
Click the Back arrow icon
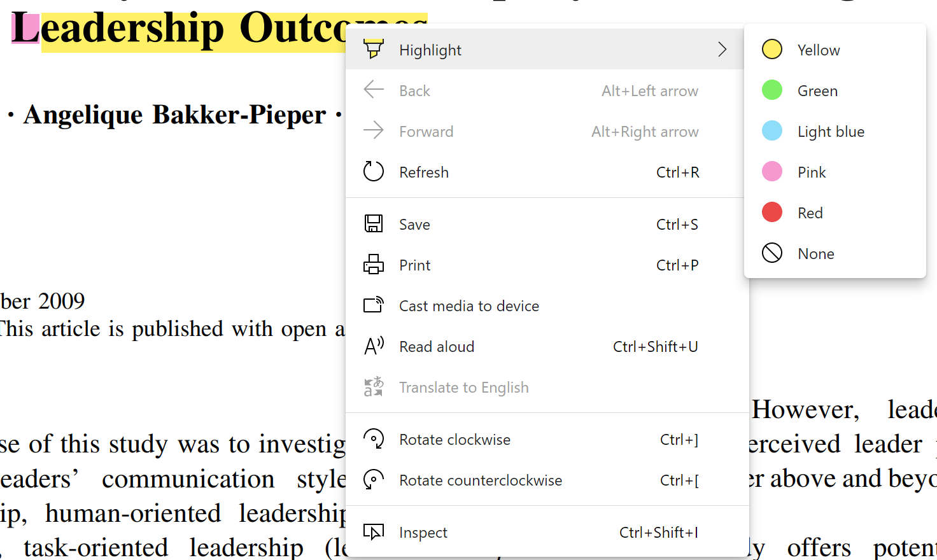(x=374, y=90)
